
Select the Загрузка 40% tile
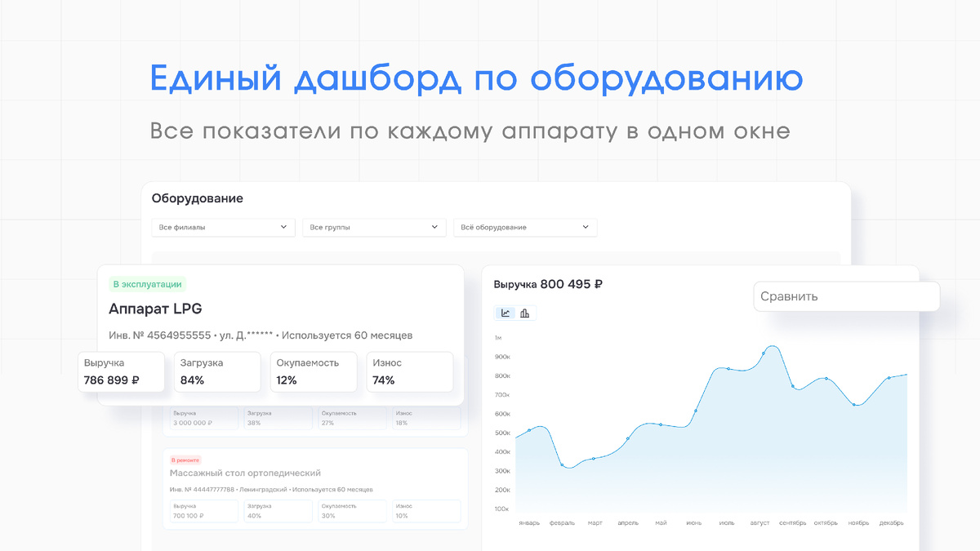click(278, 511)
